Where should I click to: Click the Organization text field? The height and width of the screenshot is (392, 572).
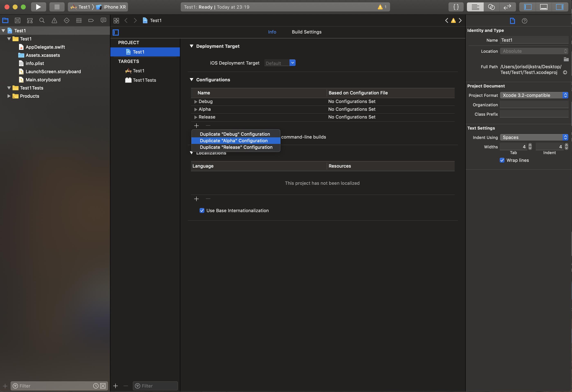(x=534, y=105)
